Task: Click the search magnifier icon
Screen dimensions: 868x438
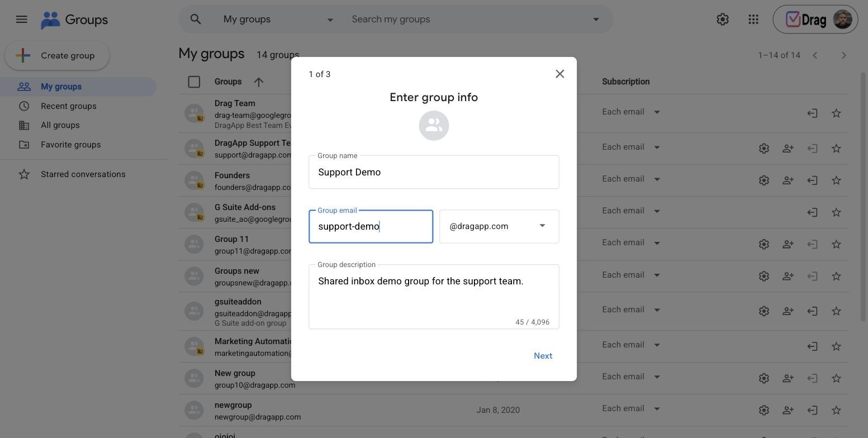Action: (x=196, y=20)
